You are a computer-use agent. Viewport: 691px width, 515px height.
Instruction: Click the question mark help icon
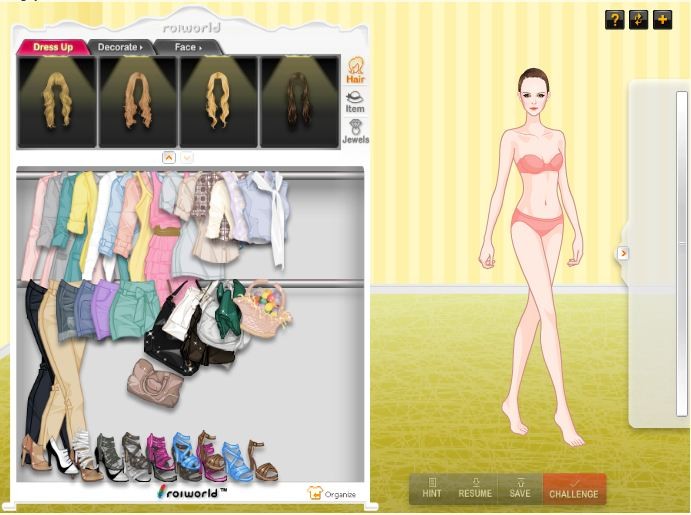[x=614, y=19]
